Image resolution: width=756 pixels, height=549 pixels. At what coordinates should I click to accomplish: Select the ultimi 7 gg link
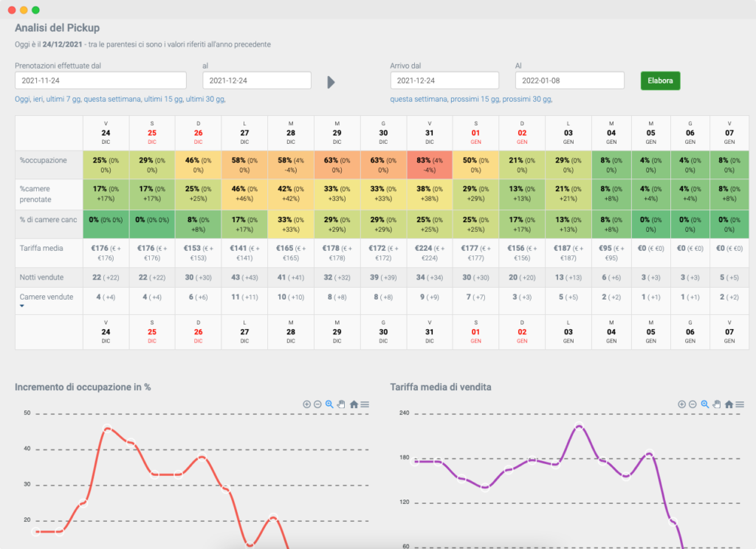(63, 99)
